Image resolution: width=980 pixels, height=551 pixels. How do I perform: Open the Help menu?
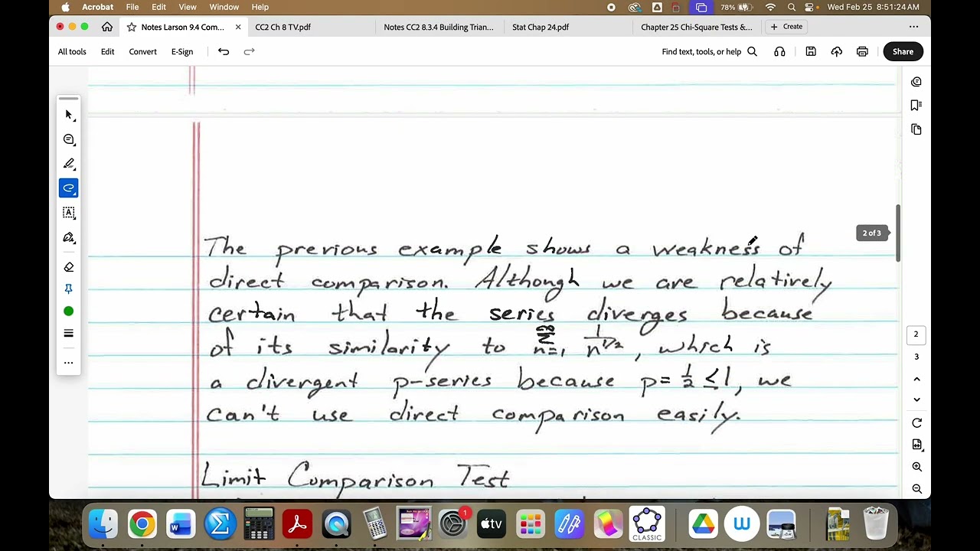(x=260, y=7)
